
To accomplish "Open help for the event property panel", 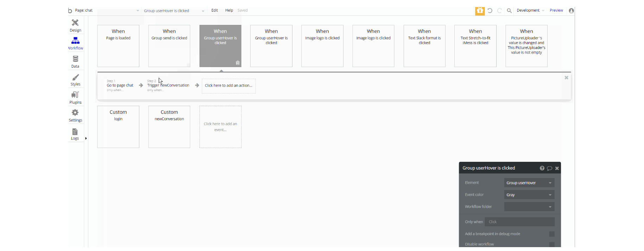I will coord(542,168).
